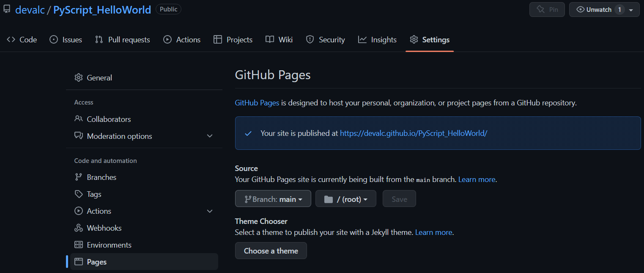Open Webhooks settings page
This screenshot has width=644, height=273.
tap(144, 228)
